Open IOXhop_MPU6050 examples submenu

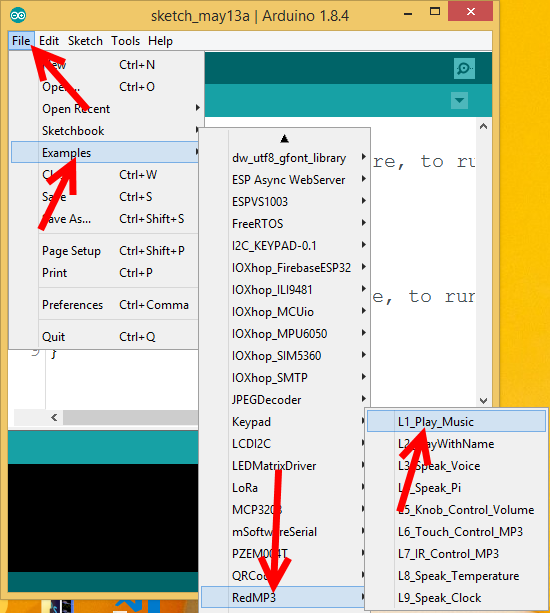(285, 333)
